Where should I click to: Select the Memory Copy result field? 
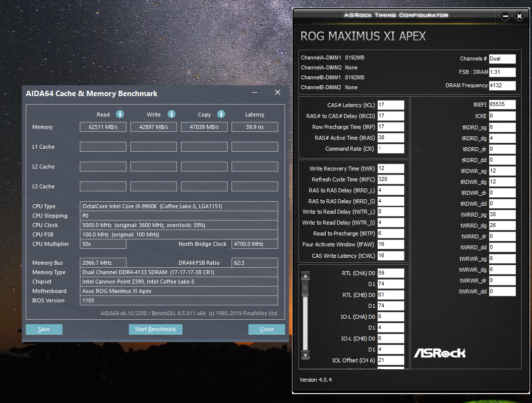(204, 127)
